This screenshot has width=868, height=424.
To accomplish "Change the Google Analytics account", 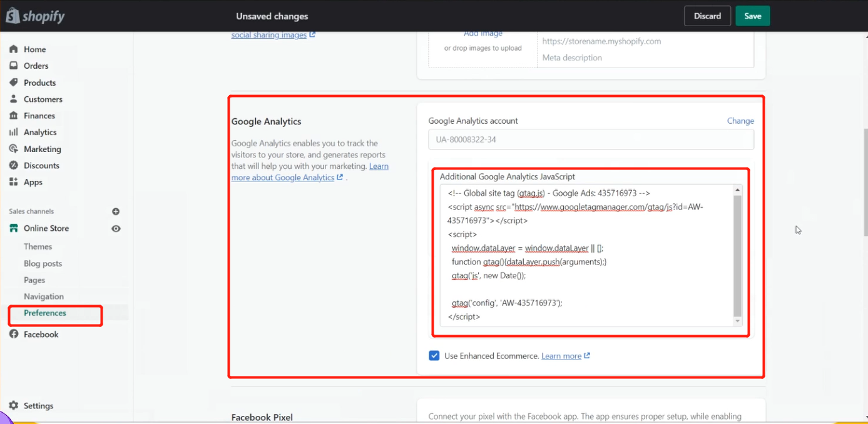I will click(x=740, y=121).
